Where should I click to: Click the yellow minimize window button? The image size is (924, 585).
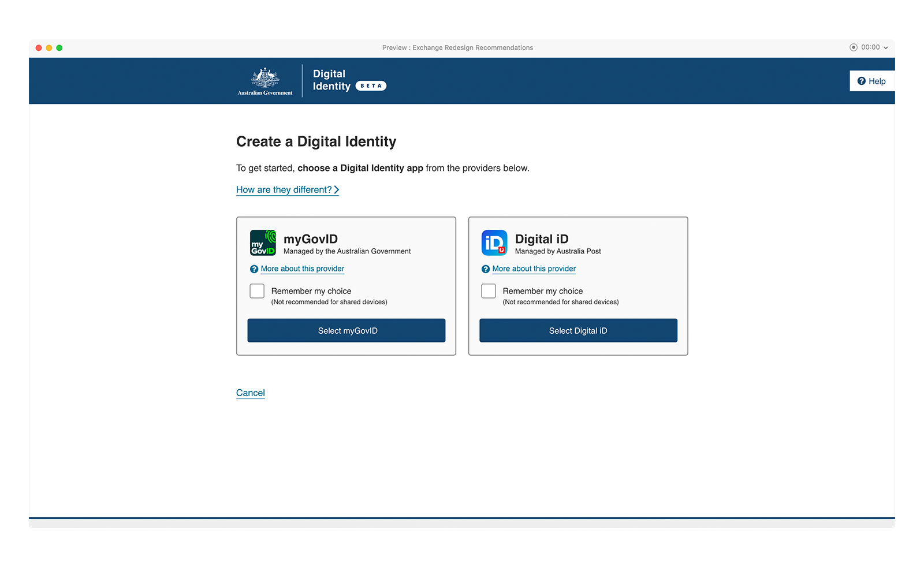[x=49, y=48]
